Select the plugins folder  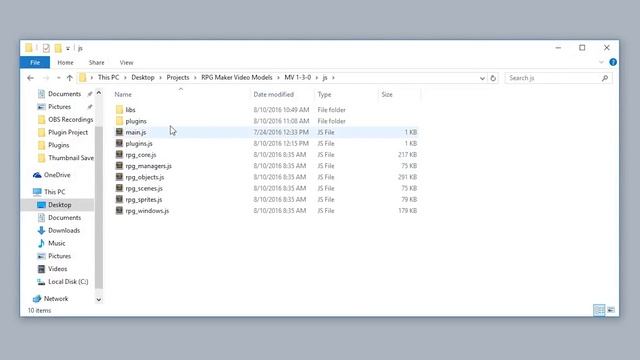click(x=136, y=121)
